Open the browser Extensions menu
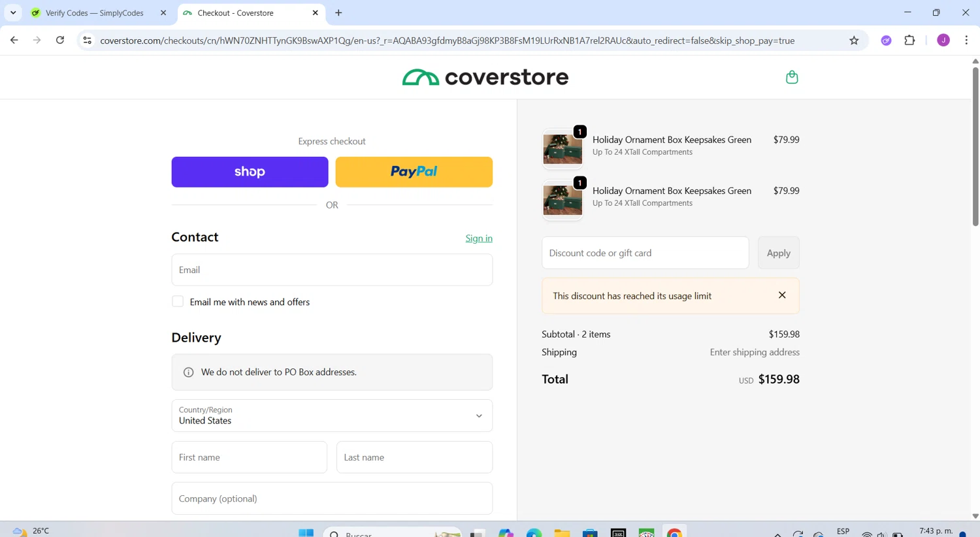Screen dimensions: 980x537 (x=909, y=41)
